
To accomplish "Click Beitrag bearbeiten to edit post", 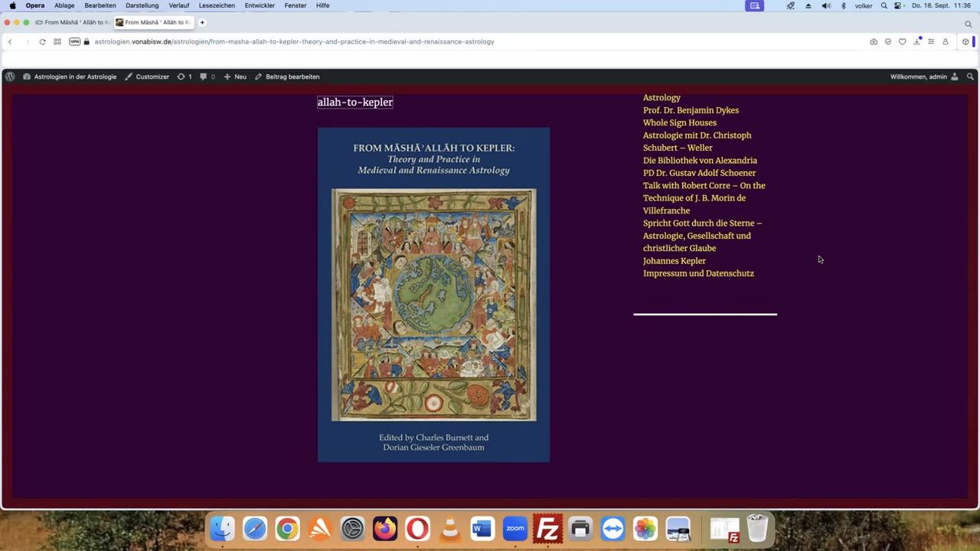I will 287,77.
